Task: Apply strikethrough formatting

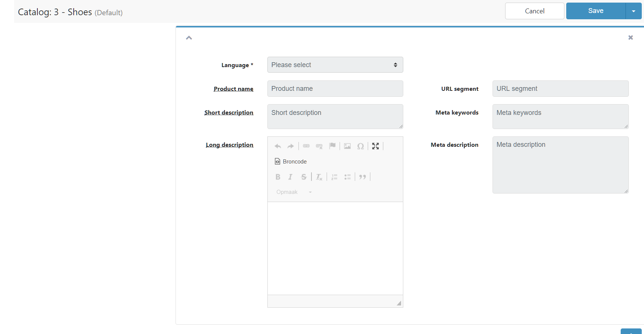Action: click(x=304, y=177)
